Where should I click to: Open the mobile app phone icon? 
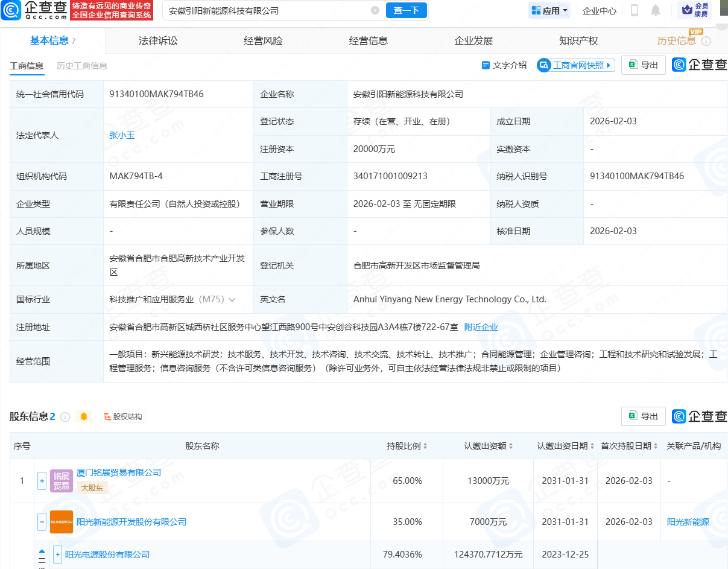(x=634, y=10)
